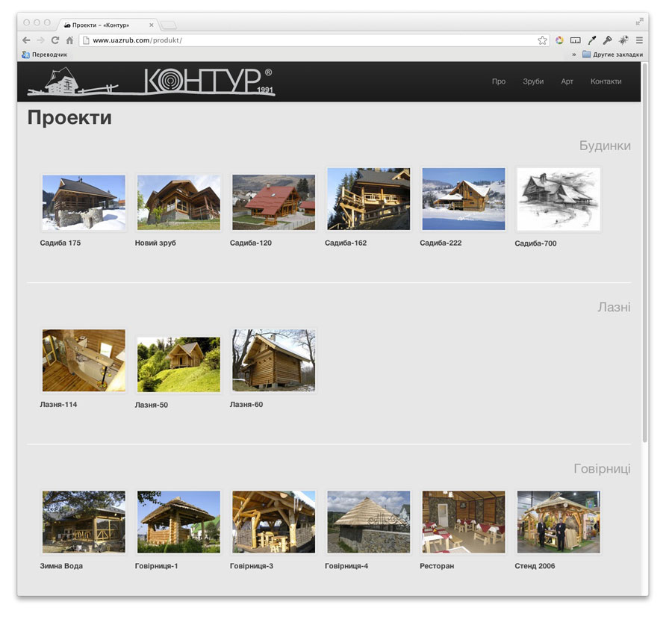Open the Chrome hamburger menu
This screenshot has height=625, width=672.
[x=639, y=40]
